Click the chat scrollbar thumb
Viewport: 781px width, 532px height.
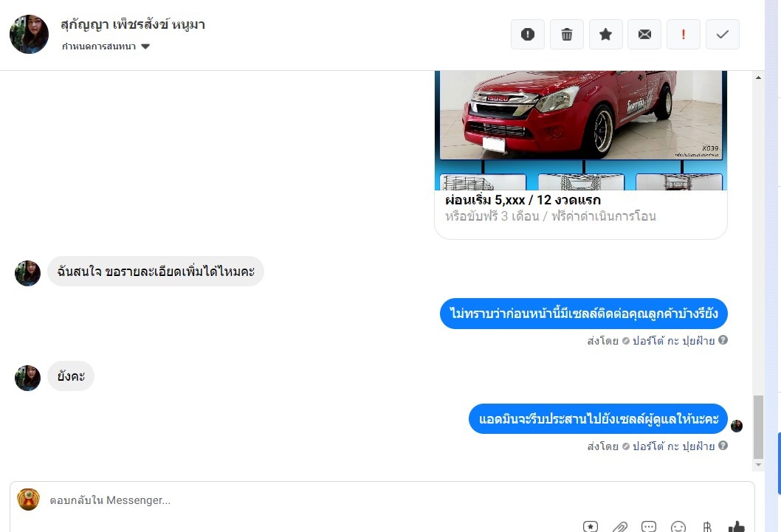tap(758, 427)
